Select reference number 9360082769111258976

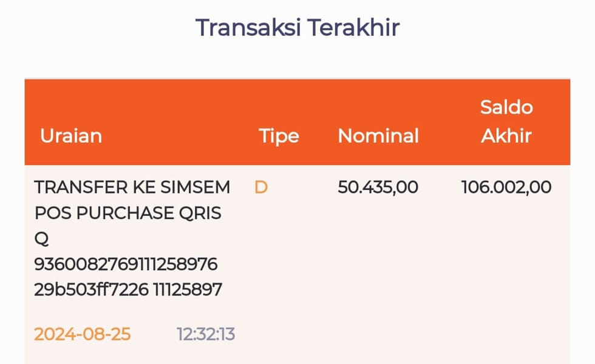pos(126,265)
